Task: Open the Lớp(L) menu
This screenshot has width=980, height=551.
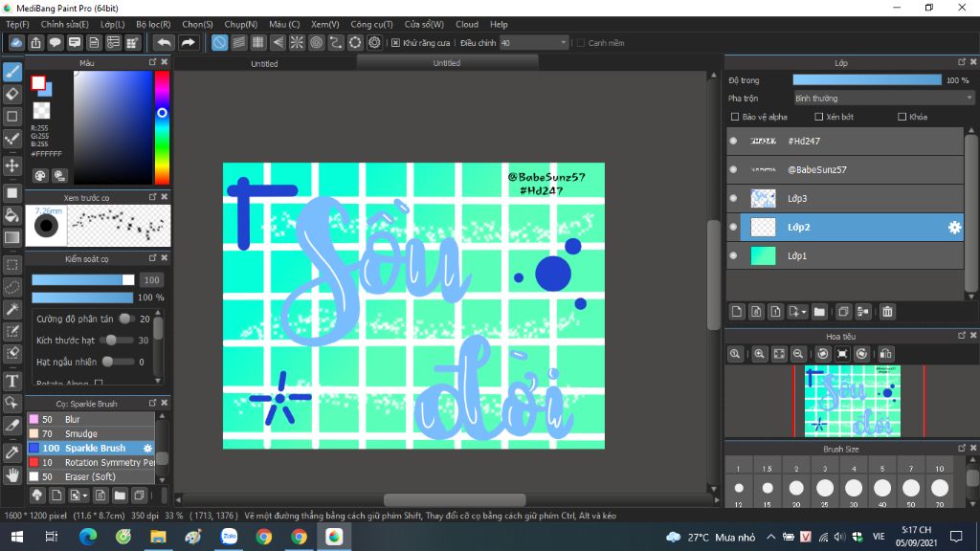Action: tap(113, 24)
